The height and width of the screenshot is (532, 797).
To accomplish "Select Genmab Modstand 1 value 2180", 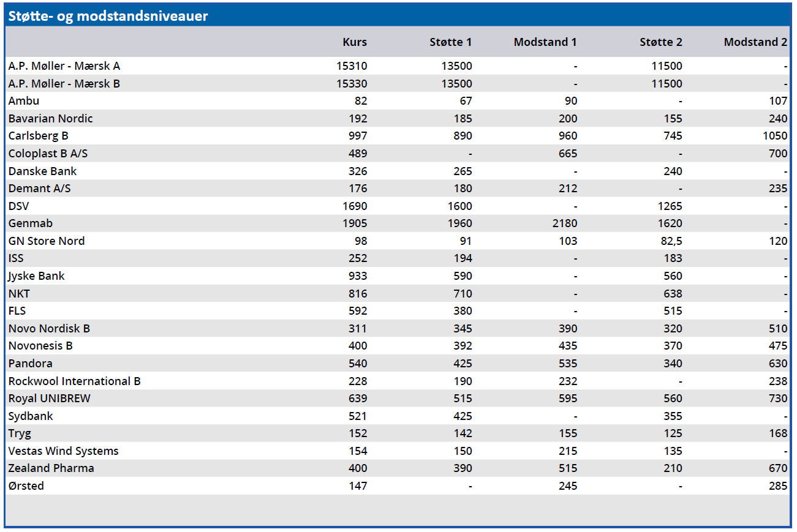I will tap(564, 223).
